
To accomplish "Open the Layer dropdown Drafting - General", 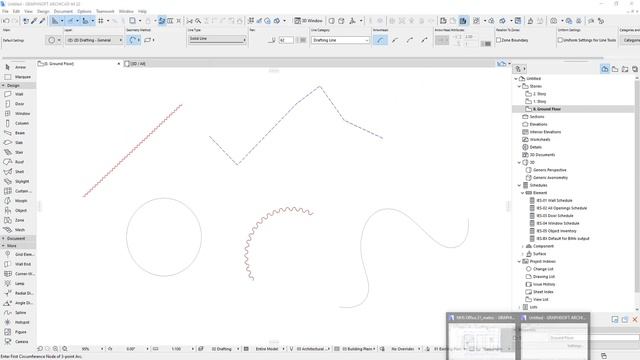I will point(94,40).
